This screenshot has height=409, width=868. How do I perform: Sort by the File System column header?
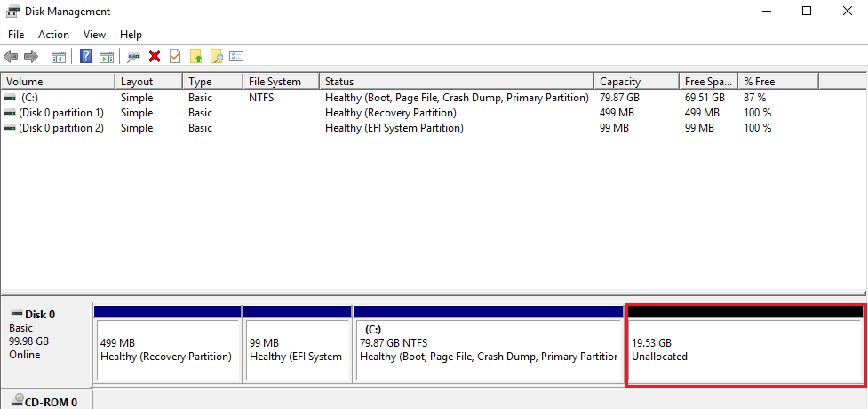click(282, 82)
